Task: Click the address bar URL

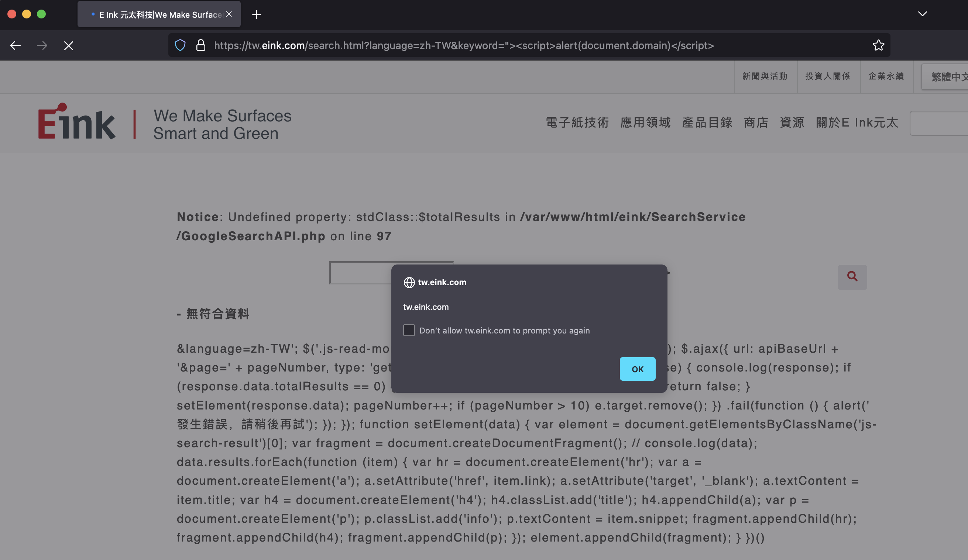Action: pos(464,45)
